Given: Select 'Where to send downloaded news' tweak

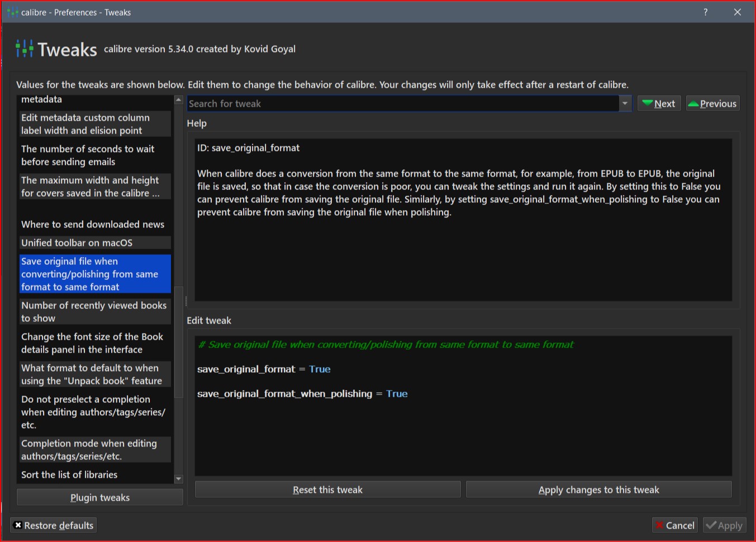Looking at the screenshot, I should click(94, 224).
